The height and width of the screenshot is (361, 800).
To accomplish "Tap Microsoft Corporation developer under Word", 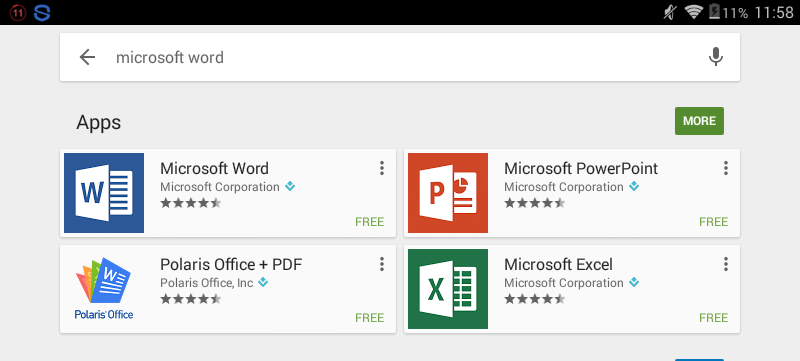I will click(x=220, y=187).
